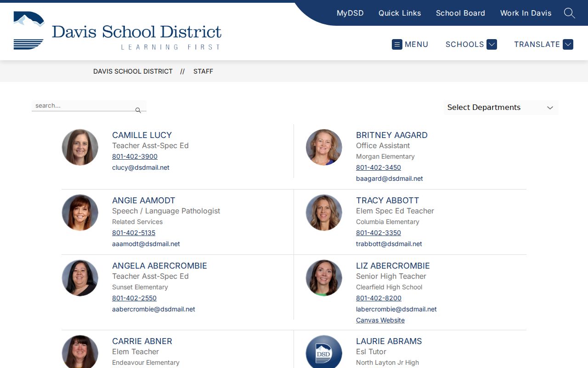This screenshot has height=368, width=588.
Task: Select the BRITNEY AAGARD name heading
Action: (392, 135)
